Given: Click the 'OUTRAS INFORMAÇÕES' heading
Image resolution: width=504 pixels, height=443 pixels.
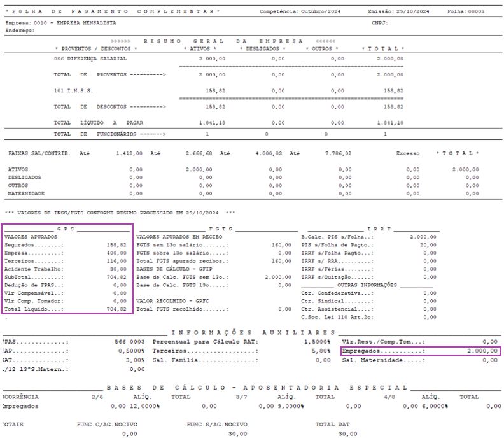Looking at the screenshot, I should point(367,285).
